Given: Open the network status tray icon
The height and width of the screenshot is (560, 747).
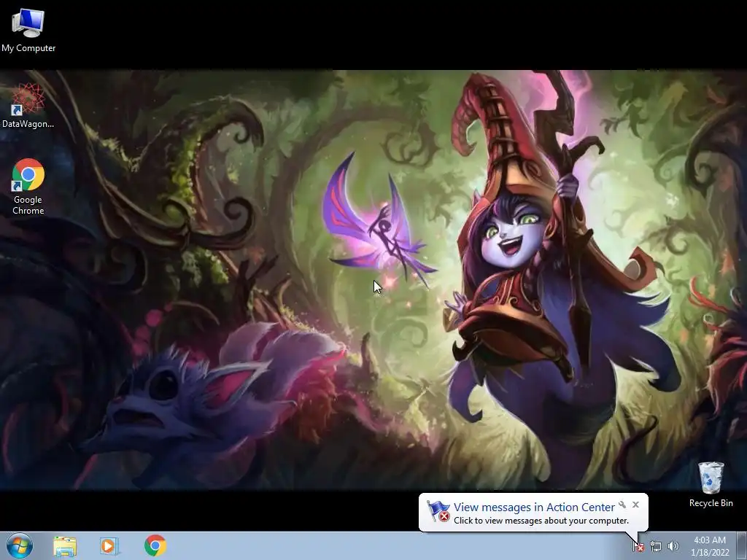Looking at the screenshot, I should tap(656, 546).
